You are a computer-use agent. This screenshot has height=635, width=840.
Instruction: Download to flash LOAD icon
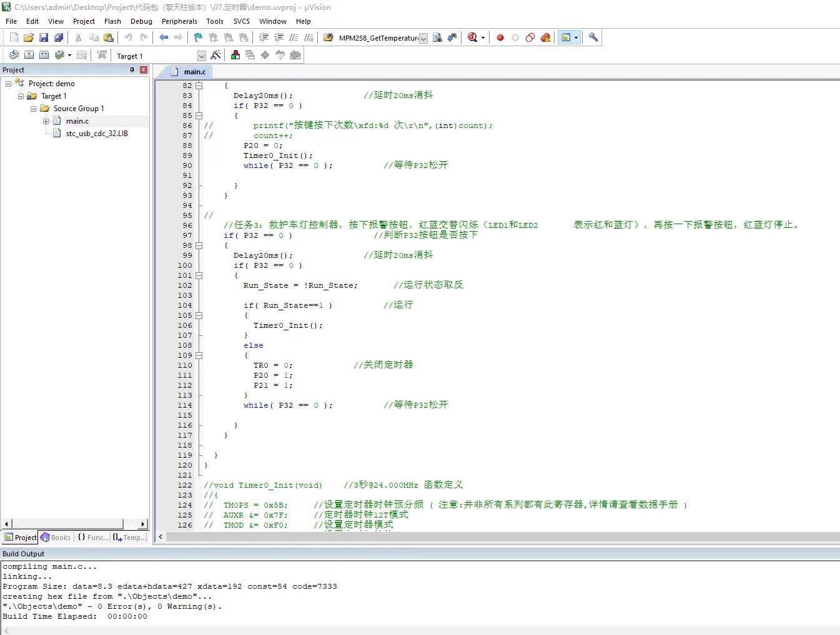102,55
